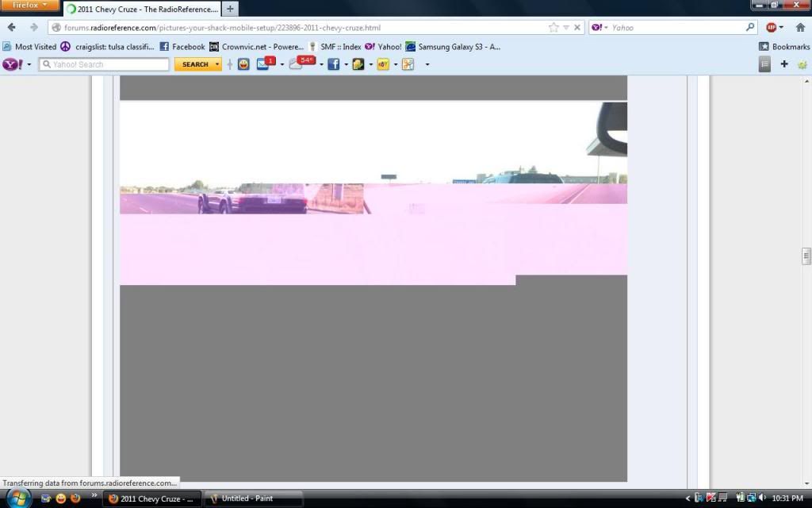Click the Adblock Plus icon
812x508 pixels.
click(771, 27)
